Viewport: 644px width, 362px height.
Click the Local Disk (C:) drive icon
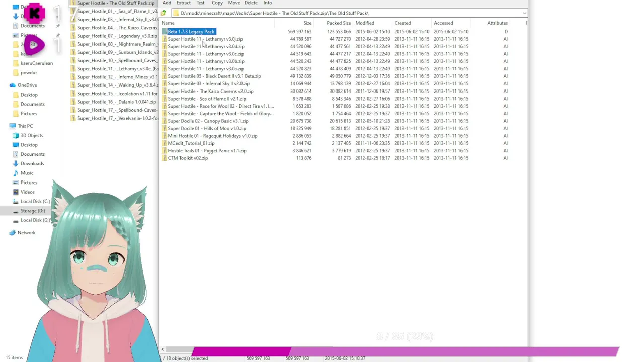(16, 202)
